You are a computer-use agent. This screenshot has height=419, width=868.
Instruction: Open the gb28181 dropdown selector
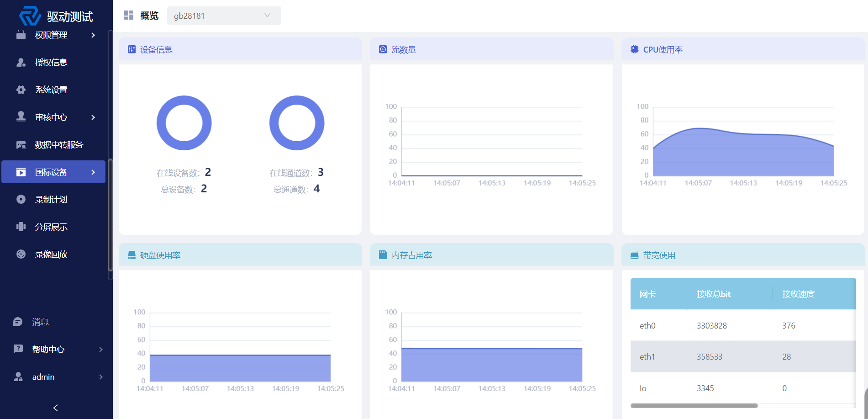coord(224,16)
